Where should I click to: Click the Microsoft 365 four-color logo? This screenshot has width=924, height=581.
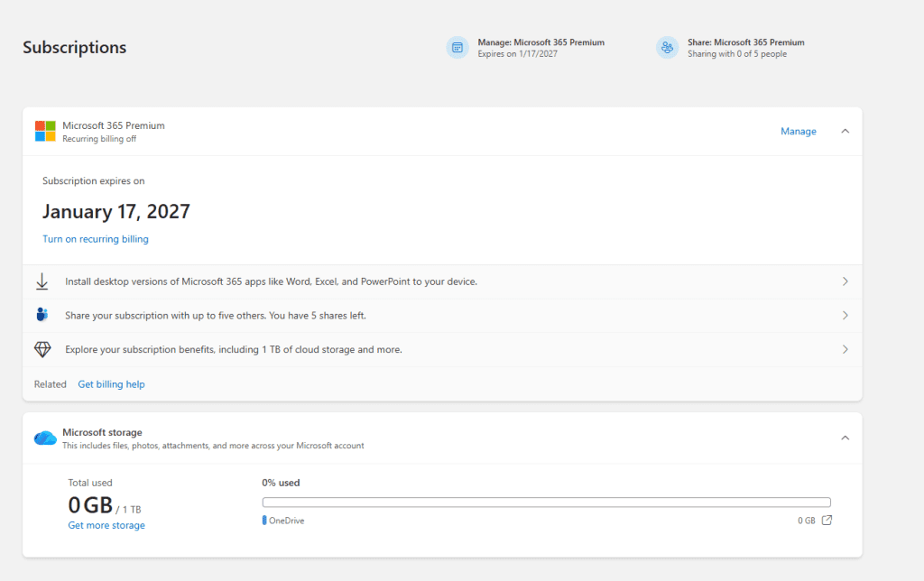[45, 131]
